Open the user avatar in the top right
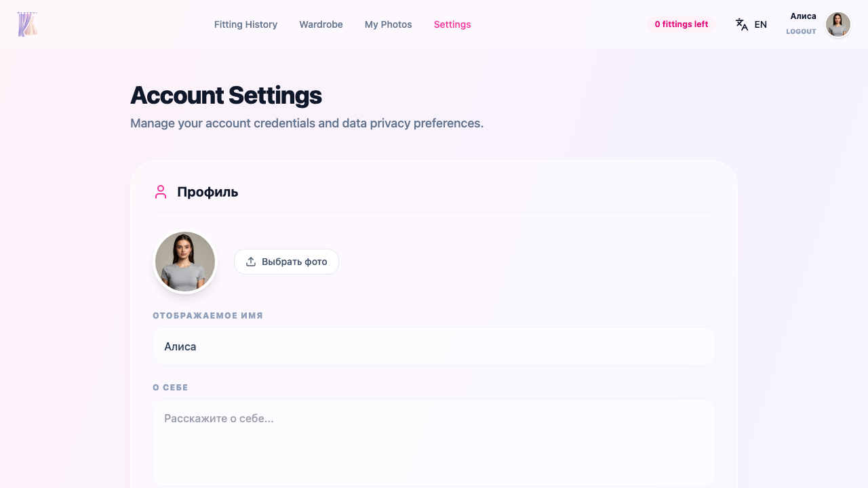 838,24
